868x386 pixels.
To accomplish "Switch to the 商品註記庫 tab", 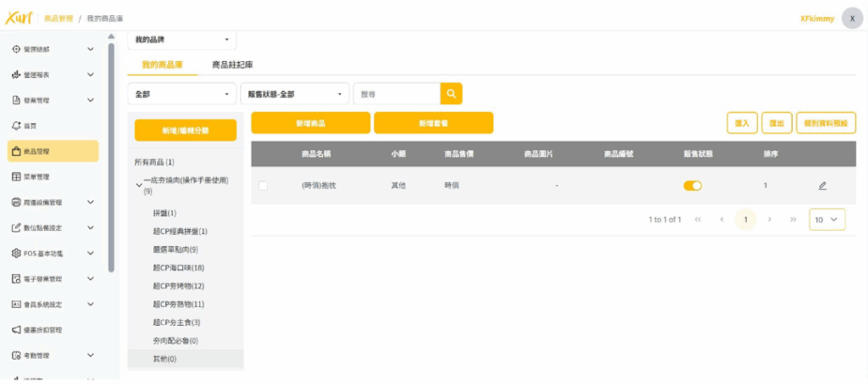I will point(232,64).
